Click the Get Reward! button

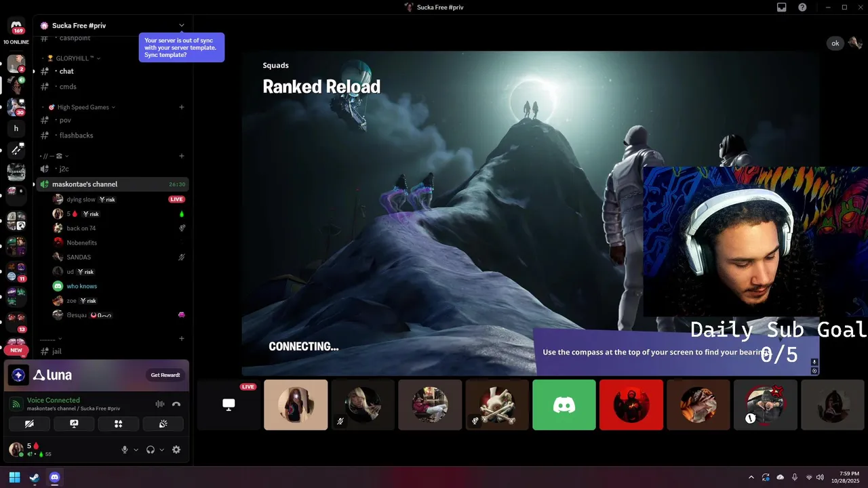point(165,375)
